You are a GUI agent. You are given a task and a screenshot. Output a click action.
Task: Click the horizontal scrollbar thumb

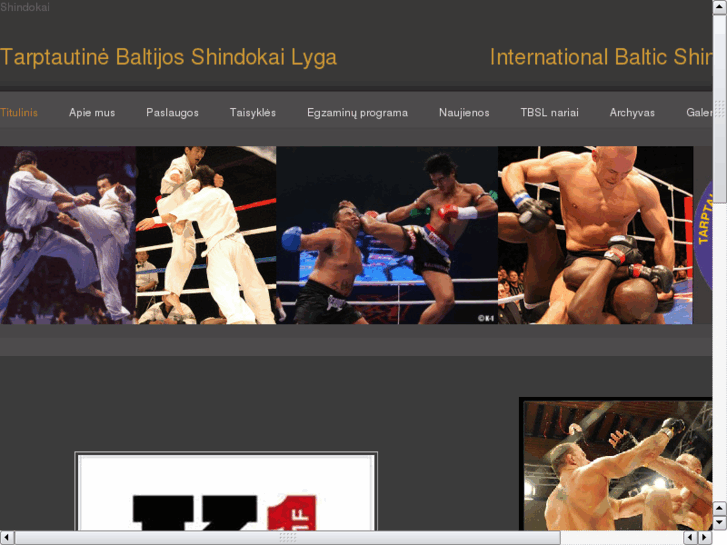tap(287, 538)
